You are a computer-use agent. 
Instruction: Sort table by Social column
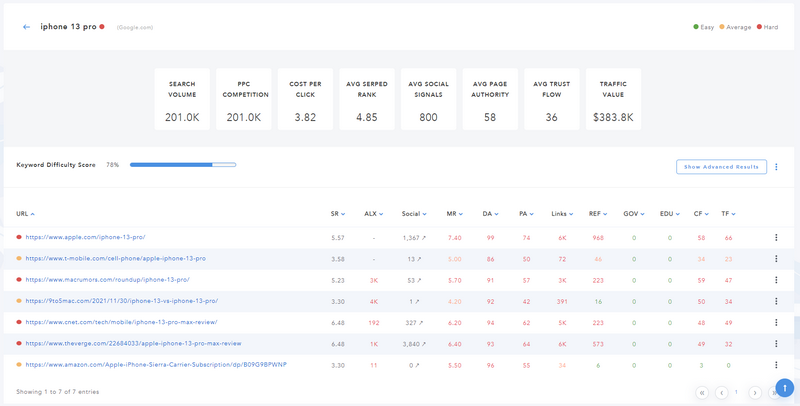tap(414, 214)
